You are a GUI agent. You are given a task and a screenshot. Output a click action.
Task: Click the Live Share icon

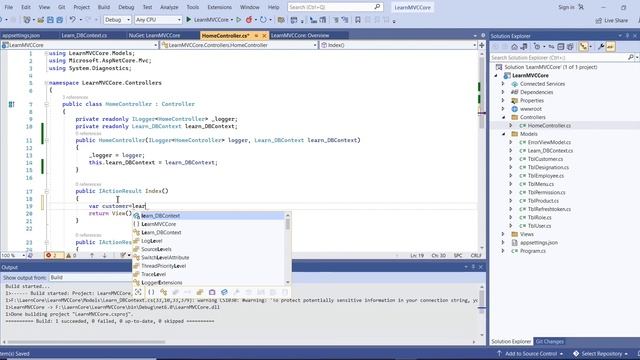tap(611, 20)
